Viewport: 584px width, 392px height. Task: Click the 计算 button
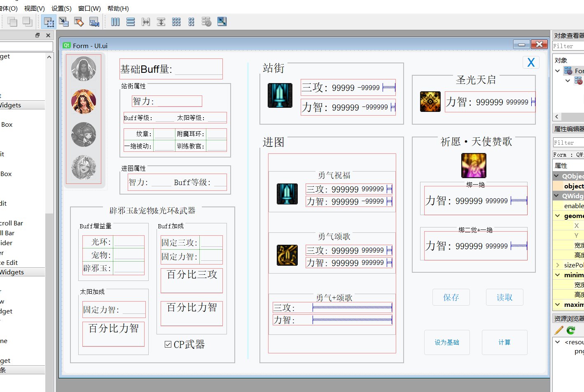505,342
